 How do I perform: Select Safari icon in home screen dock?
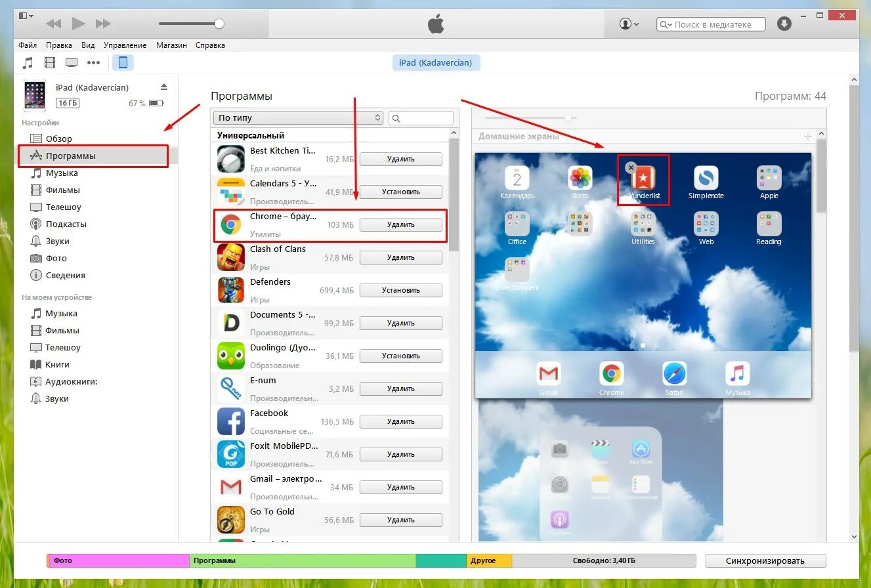[x=674, y=373]
